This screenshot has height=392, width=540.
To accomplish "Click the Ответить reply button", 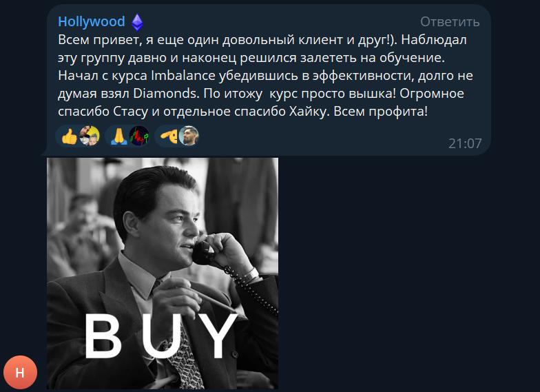I will [450, 22].
